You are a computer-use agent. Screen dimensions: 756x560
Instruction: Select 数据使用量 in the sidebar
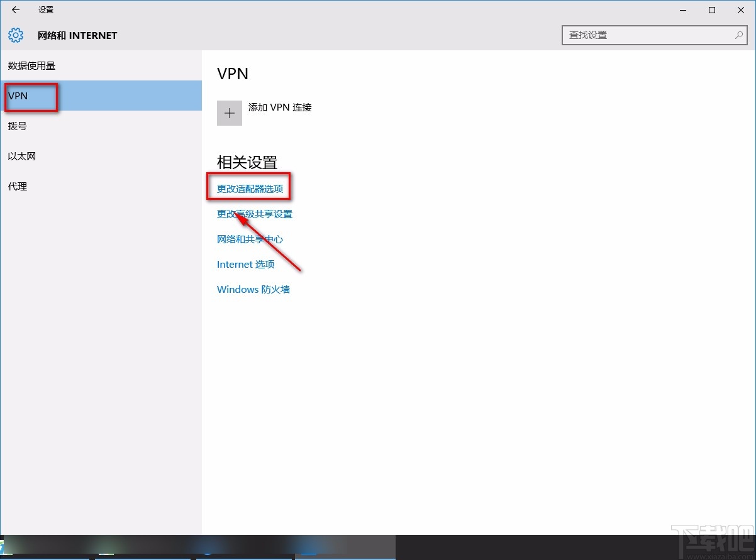pos(31,65)
